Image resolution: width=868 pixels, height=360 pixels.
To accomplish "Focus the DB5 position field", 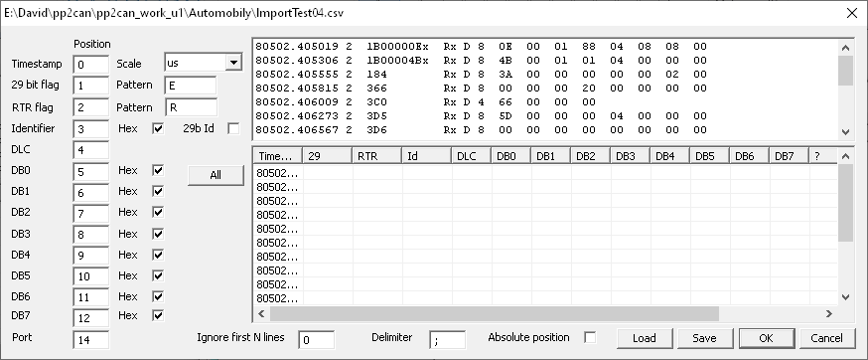I will [x=90, y=276].
